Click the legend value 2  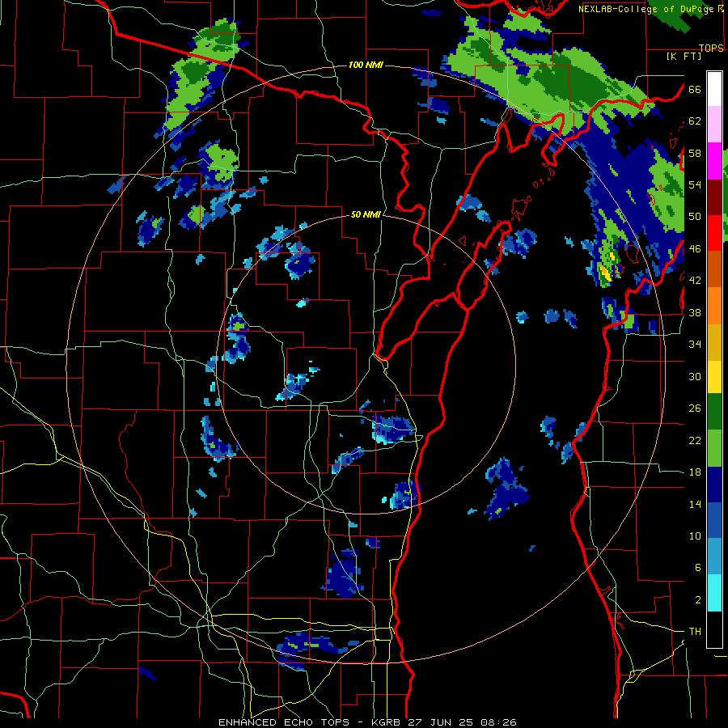click(x=698, y=600)
